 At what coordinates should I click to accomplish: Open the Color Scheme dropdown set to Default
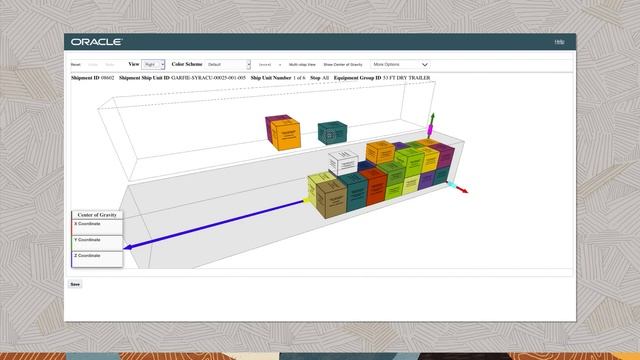click(228, 64)
